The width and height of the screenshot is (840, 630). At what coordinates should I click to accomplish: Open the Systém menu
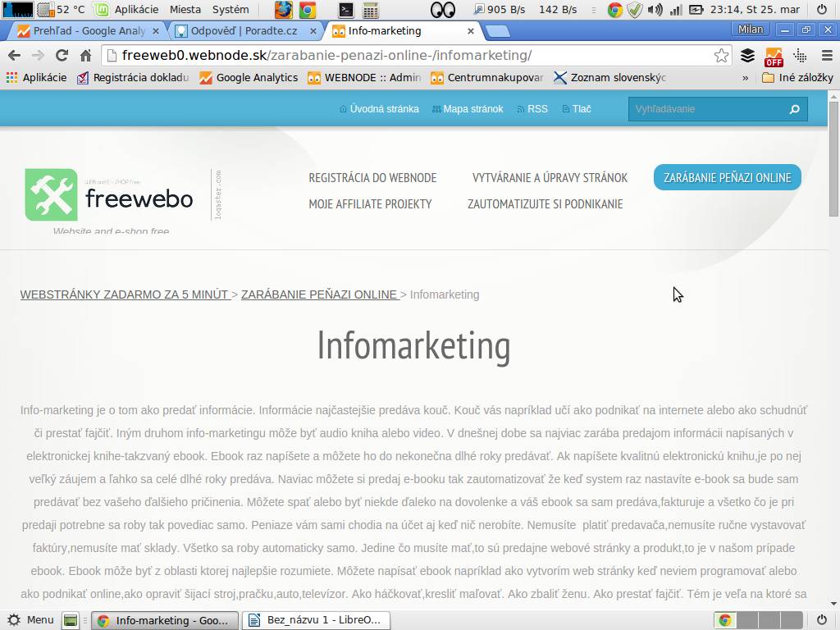pyautogui.click(x=231, y=9)
